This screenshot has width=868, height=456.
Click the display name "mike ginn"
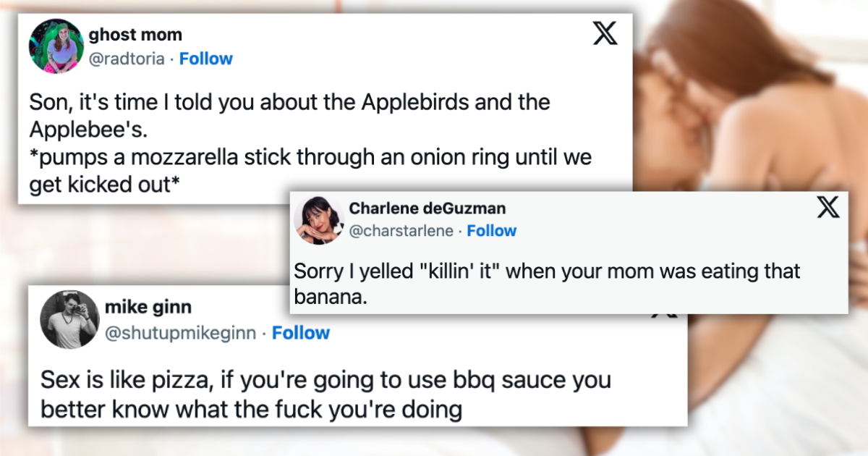coord(148,308)
